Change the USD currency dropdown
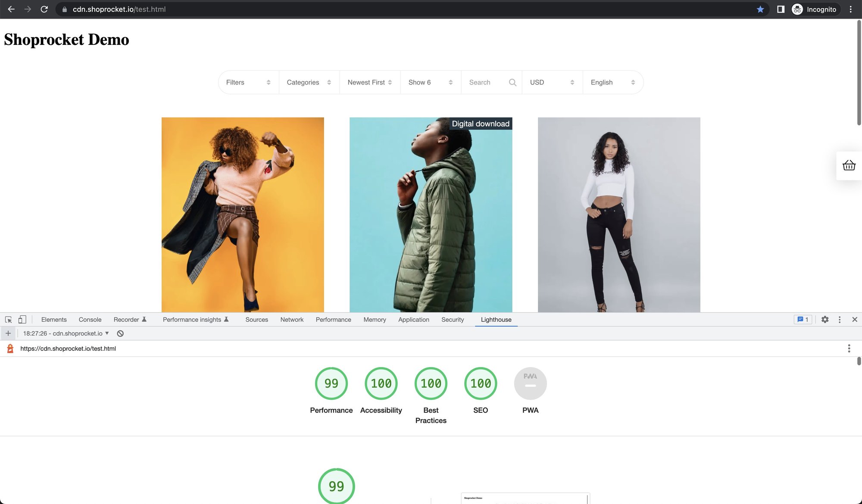This screenshot has width=862, height=504. click(x=552, y=82)
